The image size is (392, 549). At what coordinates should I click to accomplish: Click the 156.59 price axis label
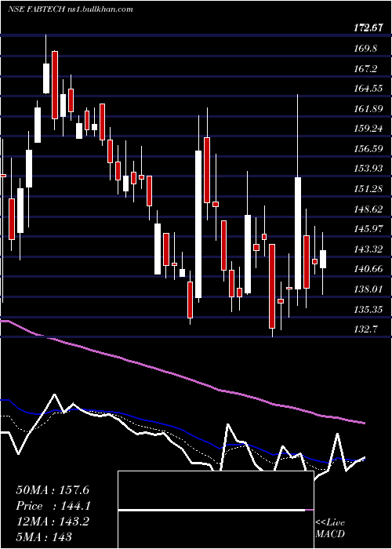point(368,149)
